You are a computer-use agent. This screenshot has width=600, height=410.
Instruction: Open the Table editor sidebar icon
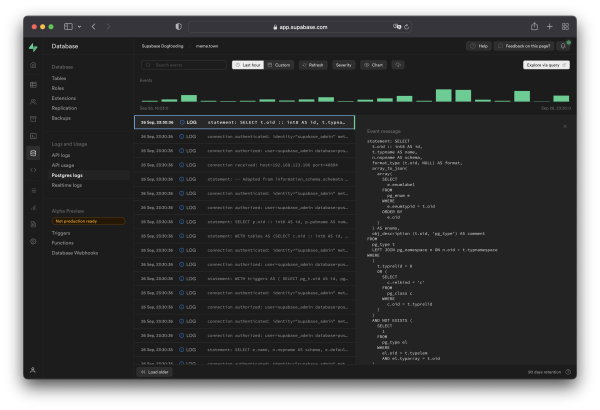[x=34, y=83]
